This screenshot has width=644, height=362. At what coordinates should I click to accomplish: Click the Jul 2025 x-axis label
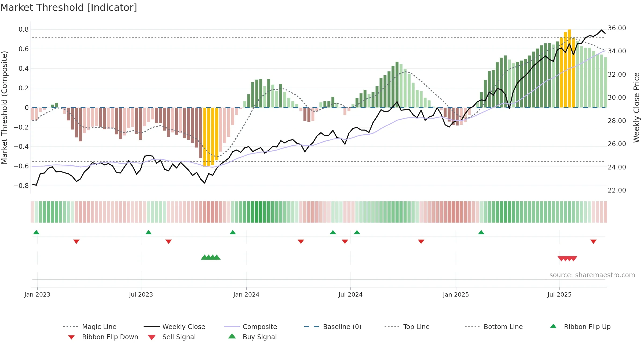pos(559,294)
